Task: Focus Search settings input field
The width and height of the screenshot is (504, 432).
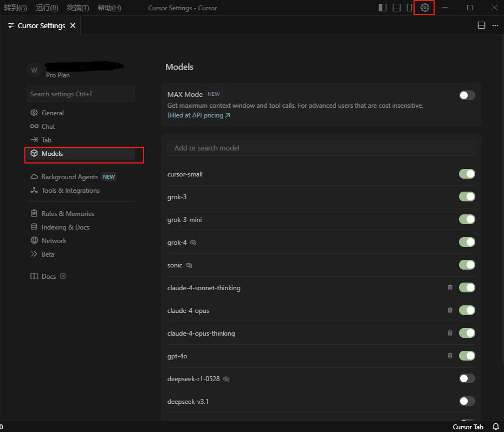Action: click(x=81, y=94)
